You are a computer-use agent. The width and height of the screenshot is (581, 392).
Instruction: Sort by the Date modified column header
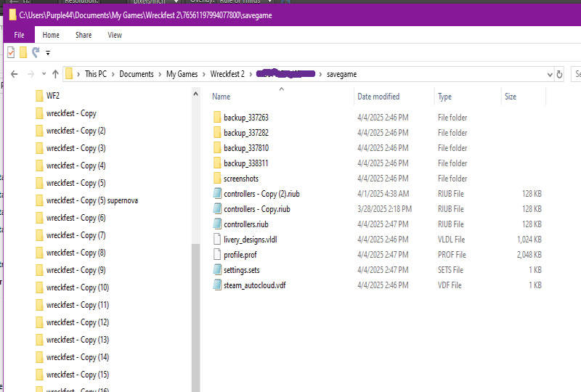[x=378, y=97]
